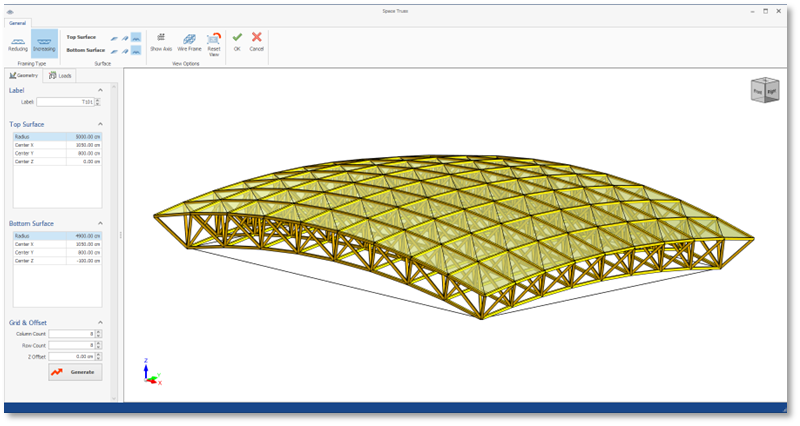Click the Reset View icon

[x=214, y=40]
